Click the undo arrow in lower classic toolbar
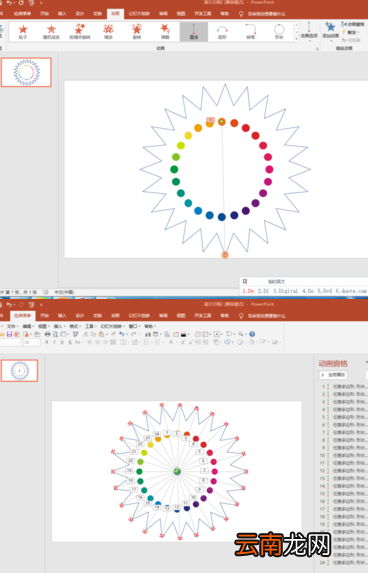 pos(122,334)
